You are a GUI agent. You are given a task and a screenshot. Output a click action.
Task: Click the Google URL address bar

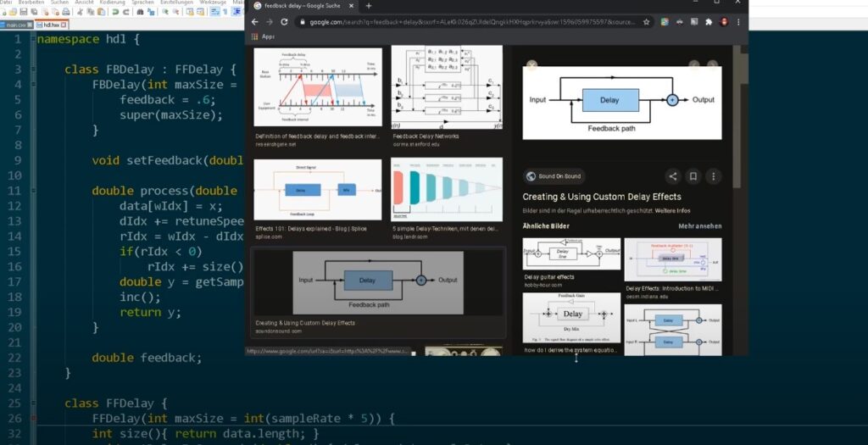tap(466, 21)
